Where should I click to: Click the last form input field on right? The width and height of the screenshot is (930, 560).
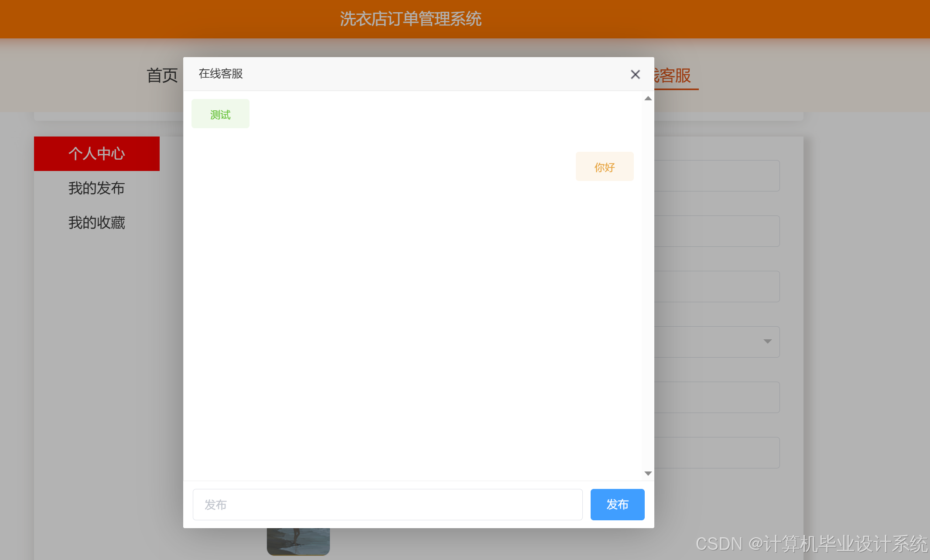[716, 453]
